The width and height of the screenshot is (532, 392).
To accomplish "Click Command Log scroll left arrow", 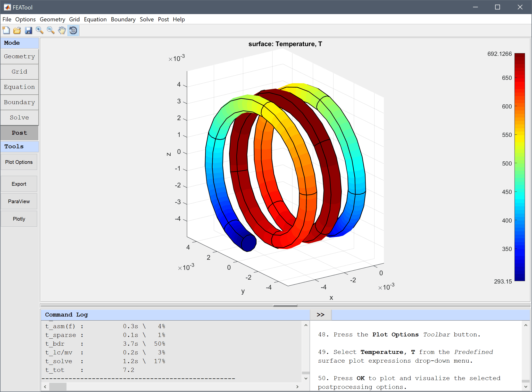I will (x=45, y=387).
